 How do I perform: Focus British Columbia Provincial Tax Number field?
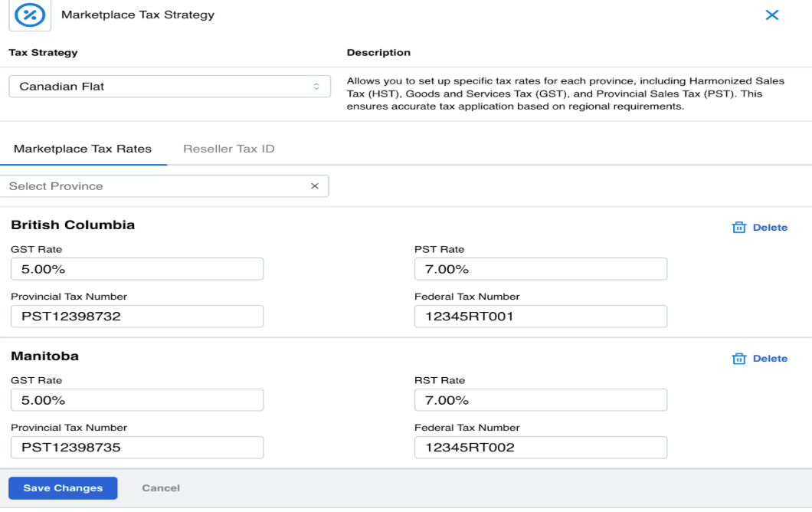[x=137, y=317]
